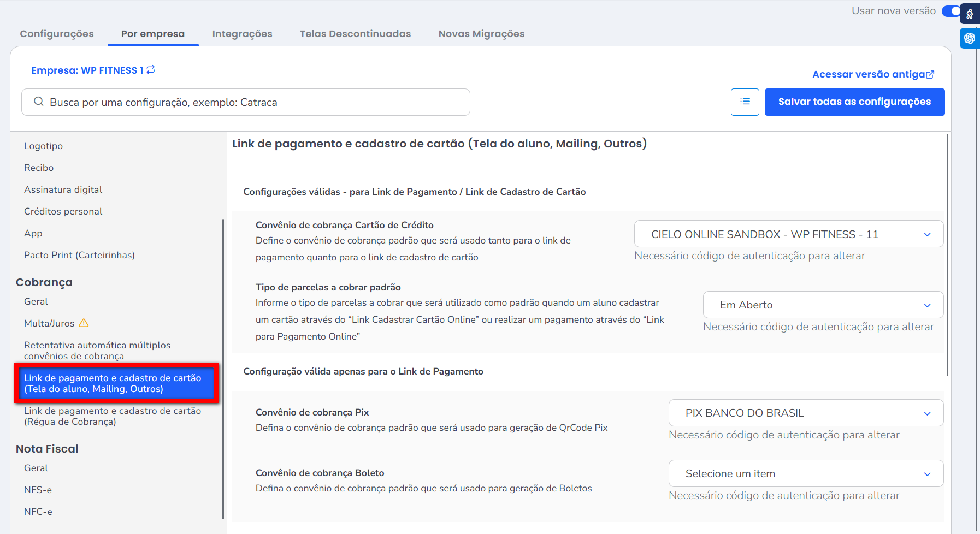The image size is (980, 534).
Task: Open the list view icon button
Action: (x=745, y=102)
